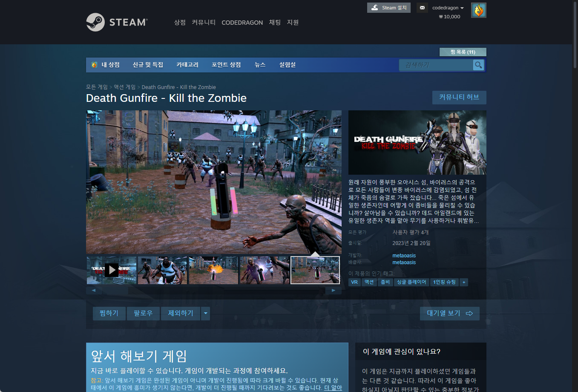This screenshot has width=578, height=392.
Task: Click the 검색하기 search field
Action: (x=436, y=65)
